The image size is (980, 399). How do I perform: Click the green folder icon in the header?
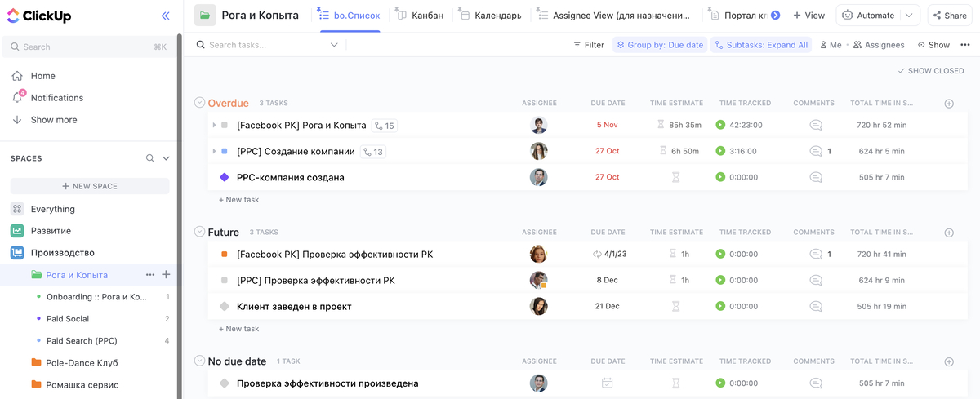click(205, 16)
